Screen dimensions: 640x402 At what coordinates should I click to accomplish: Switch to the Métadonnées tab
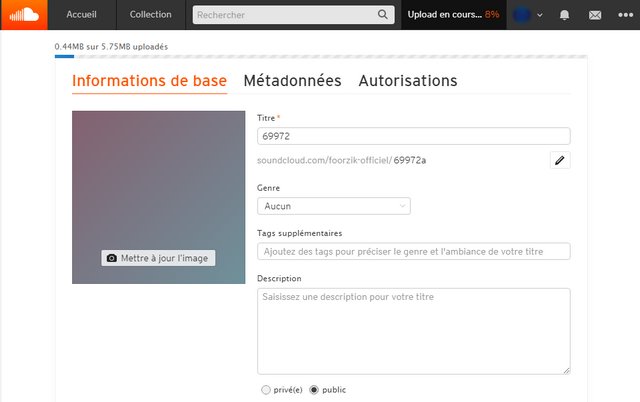point(292,81)
